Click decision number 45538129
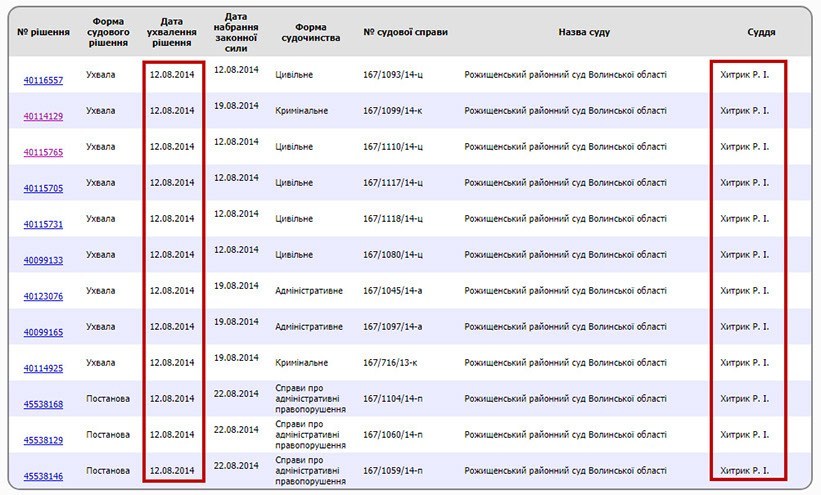Image resolution: width=821 pixels, height=495 pixels. (43, 440)
